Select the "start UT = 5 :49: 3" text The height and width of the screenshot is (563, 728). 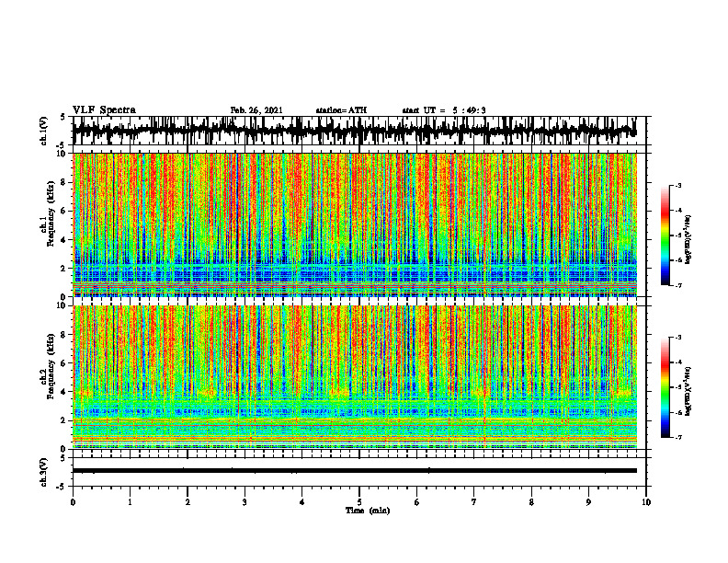(444, 110)
